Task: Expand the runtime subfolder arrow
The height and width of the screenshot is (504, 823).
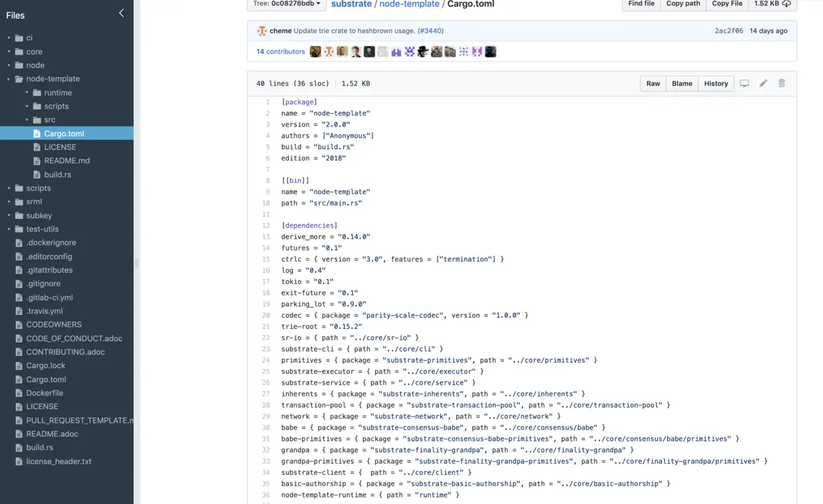Action: click(27, 93)
